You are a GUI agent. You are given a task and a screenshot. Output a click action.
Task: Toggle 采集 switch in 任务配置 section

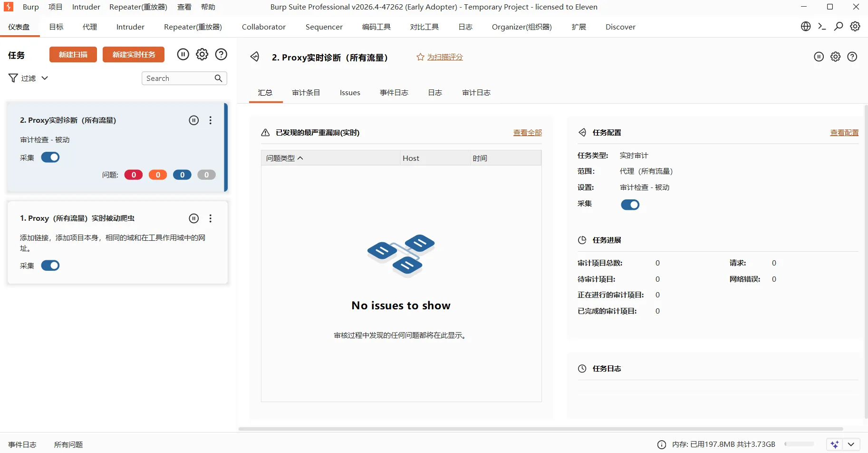point(630,205)
